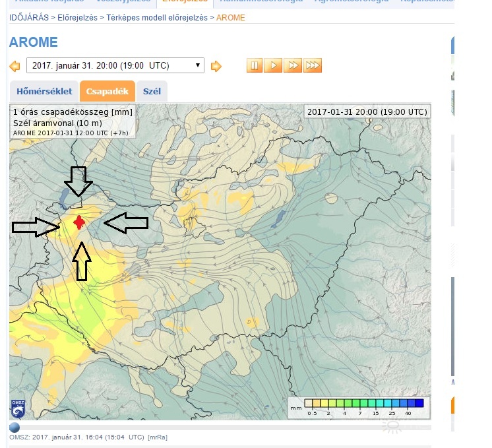This screenshot has width=492, height=448.
Task: Select the Csapadék tab
Action: pos(108,92)
